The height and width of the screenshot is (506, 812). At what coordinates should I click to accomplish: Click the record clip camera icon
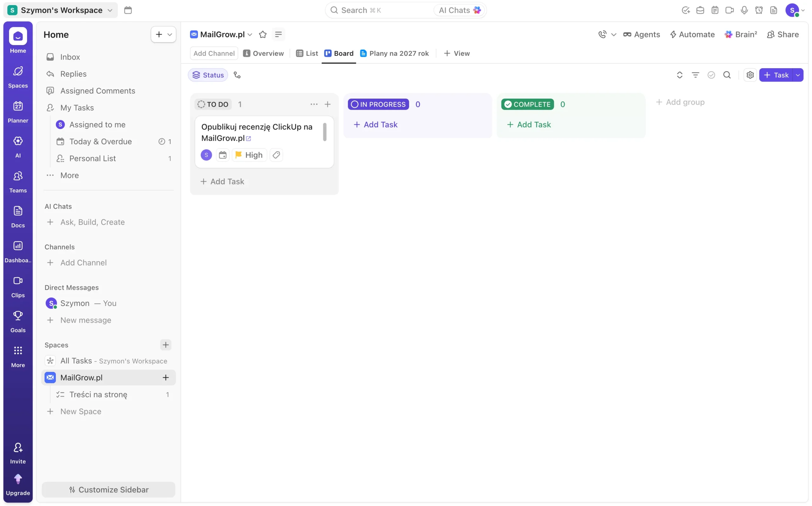click(729, 10)
